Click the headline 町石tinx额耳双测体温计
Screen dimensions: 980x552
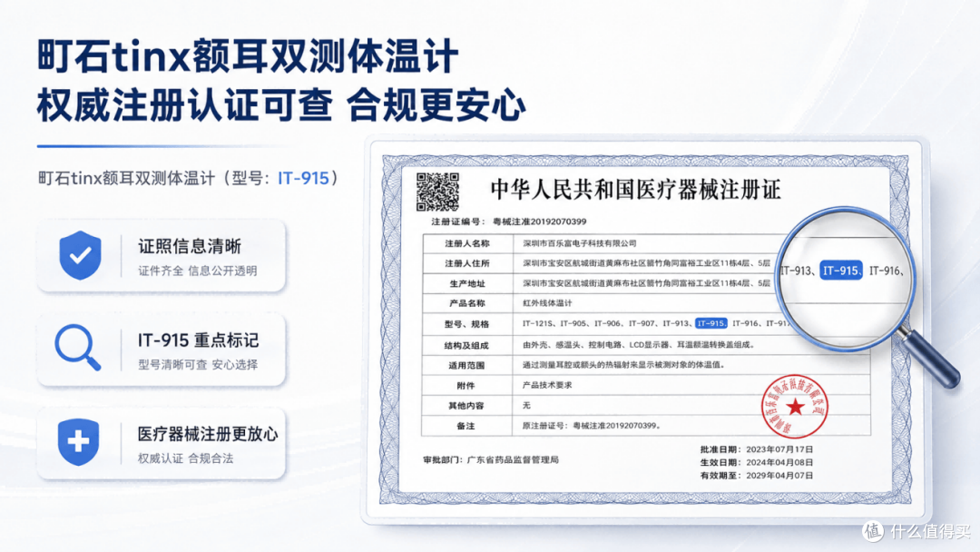point(248,56)
